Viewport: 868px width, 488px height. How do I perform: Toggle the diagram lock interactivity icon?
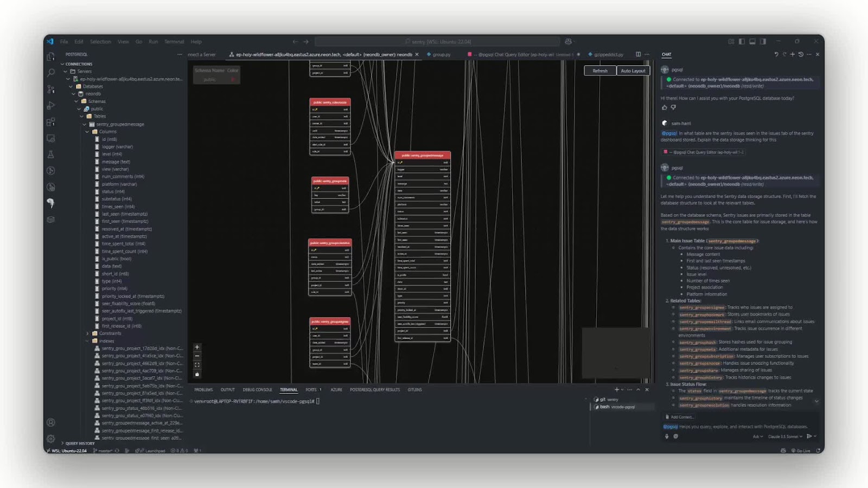tap(197, 374)
